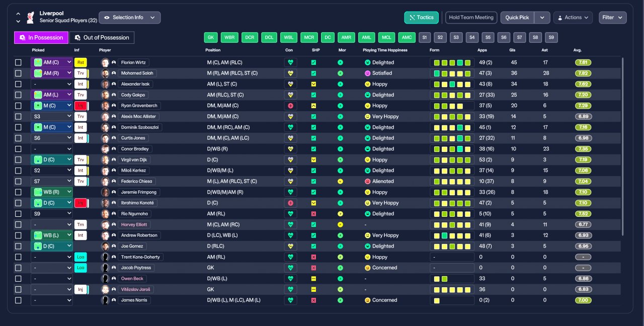The width and height of the screenshot is (644, 326).
Task: Select the GK position slot
Action: [211, 38]
